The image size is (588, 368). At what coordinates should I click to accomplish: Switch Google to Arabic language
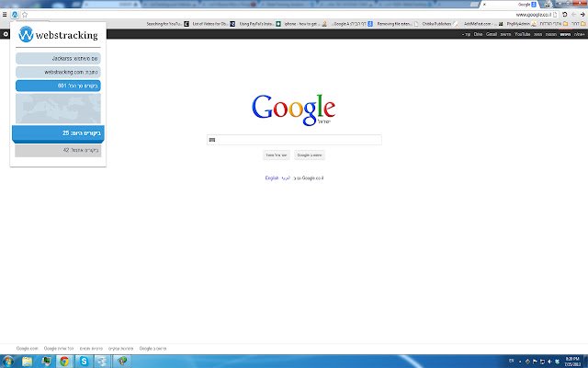point(286,178)
